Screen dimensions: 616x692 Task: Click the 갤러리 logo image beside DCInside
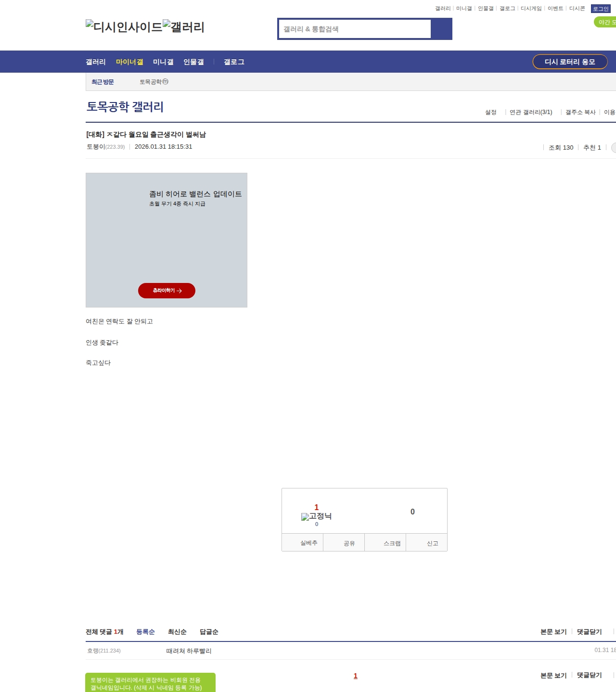pos(184,26)
